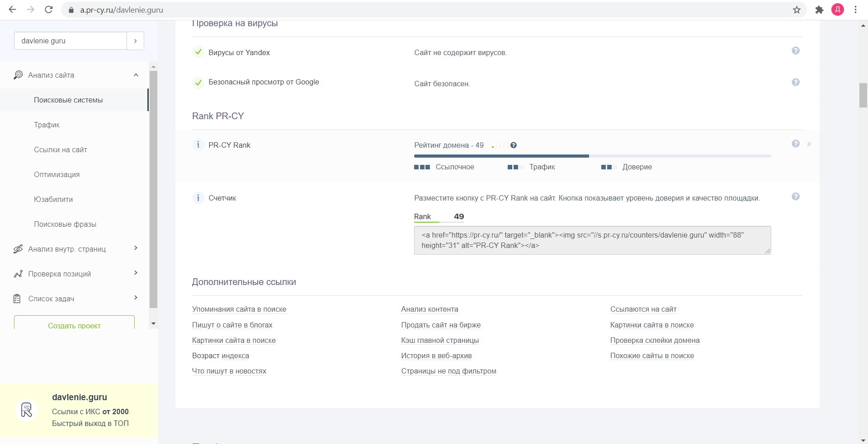Screen dimensions: 868x444
Task: Click help icon beside Вирусы от Yandex row
Action: pyautogui.click(x=796, y=51)
